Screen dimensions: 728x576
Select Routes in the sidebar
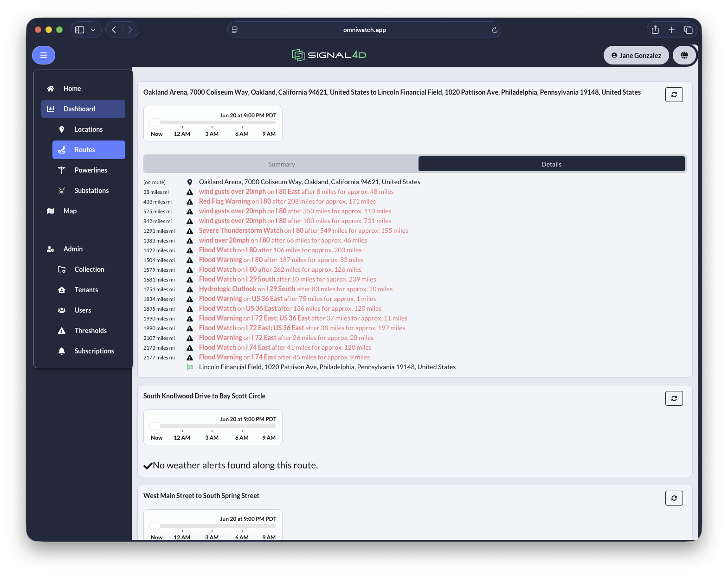(x=89, y=150)
